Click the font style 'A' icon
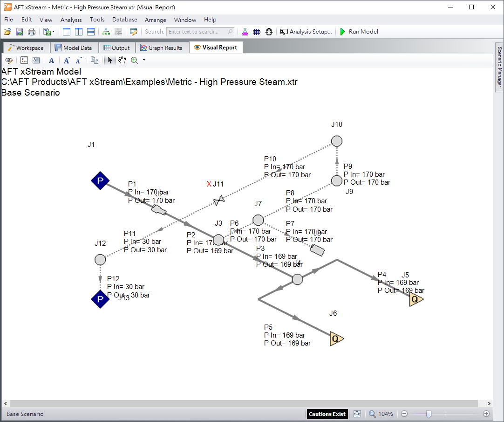504x422 pixels. (51, 60)
